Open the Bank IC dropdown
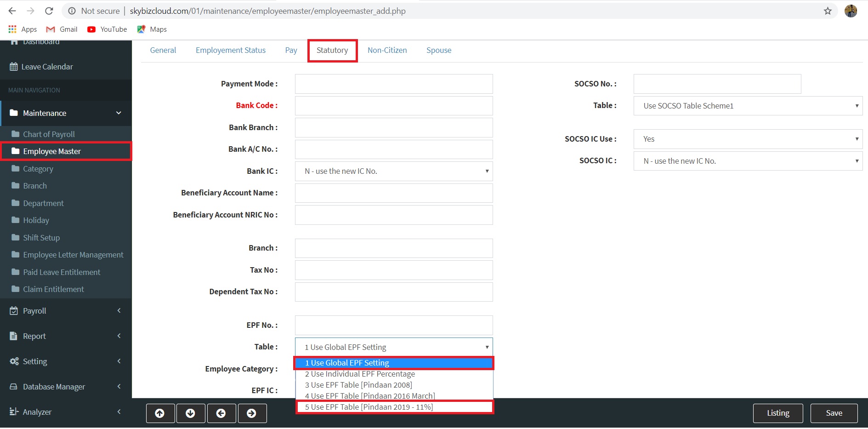Screen dimensions: 868x429 [x=394, y=171]
